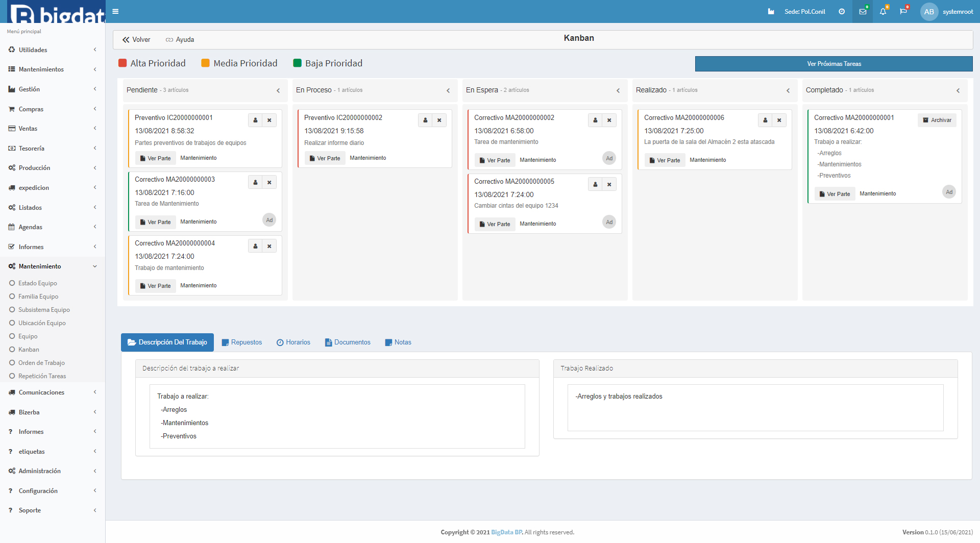Open Ver Parte on Corrective MA20000000006
The image size is (980, 543).
point(665,160)
